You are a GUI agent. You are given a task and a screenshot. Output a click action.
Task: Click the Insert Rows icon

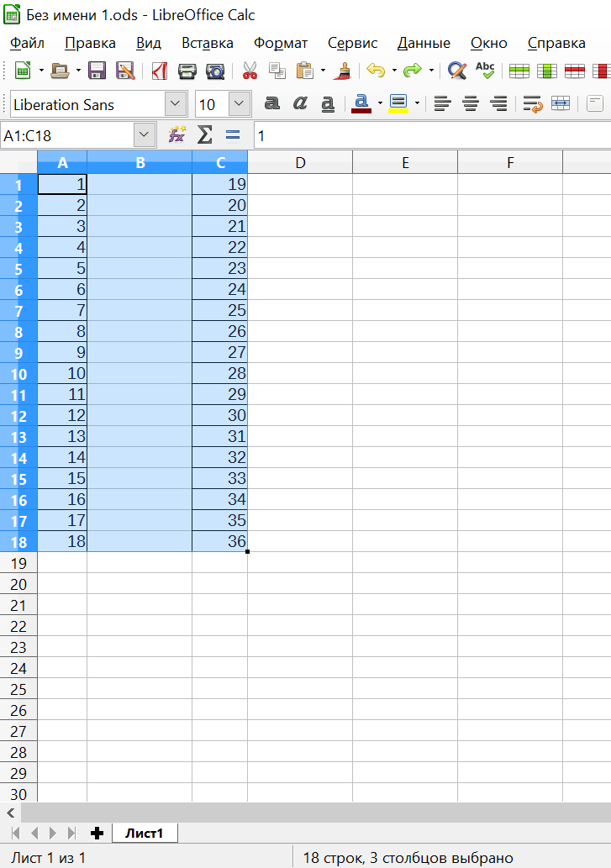click(519, 71)
